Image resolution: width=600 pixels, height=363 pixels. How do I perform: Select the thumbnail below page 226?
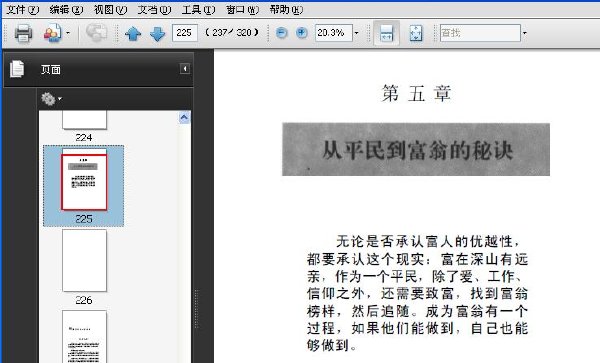(84, 337)
